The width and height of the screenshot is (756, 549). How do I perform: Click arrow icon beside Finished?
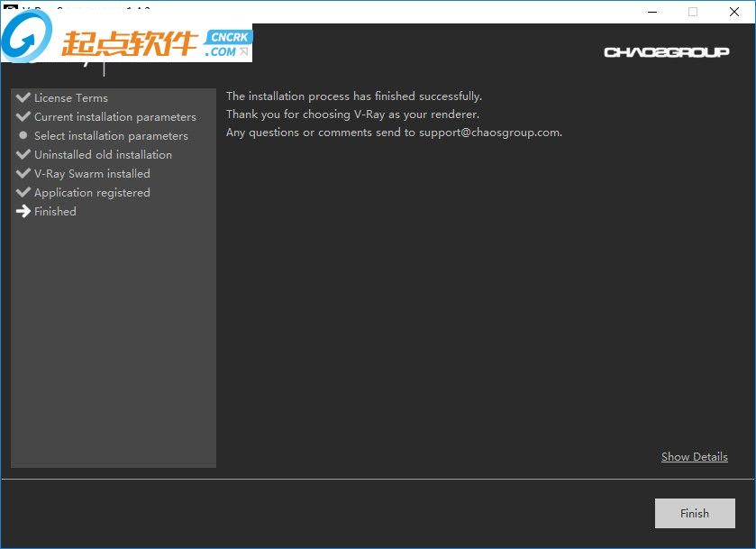(x=23, y=211)
